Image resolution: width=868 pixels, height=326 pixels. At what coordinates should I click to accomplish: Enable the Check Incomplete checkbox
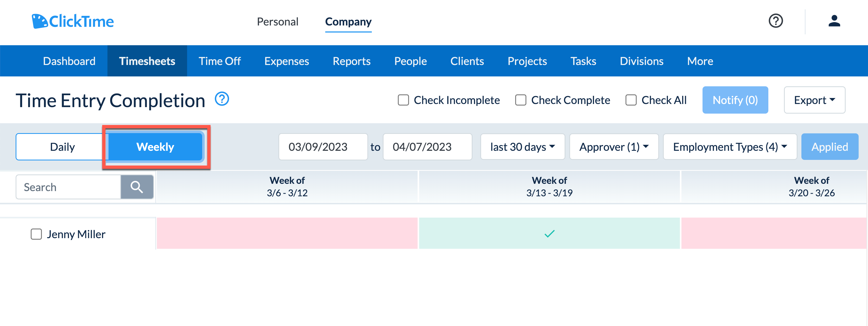pos(403,100)
